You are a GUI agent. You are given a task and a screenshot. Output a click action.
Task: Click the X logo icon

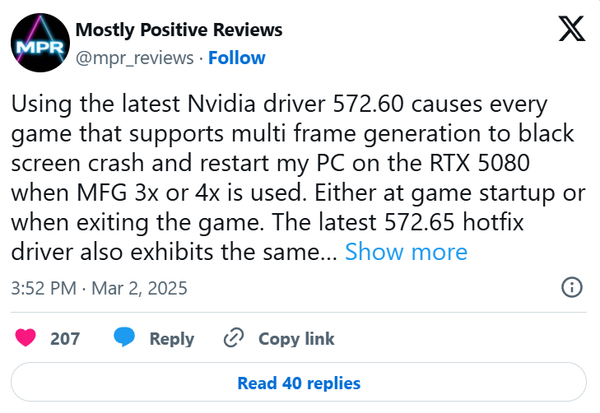571,28
